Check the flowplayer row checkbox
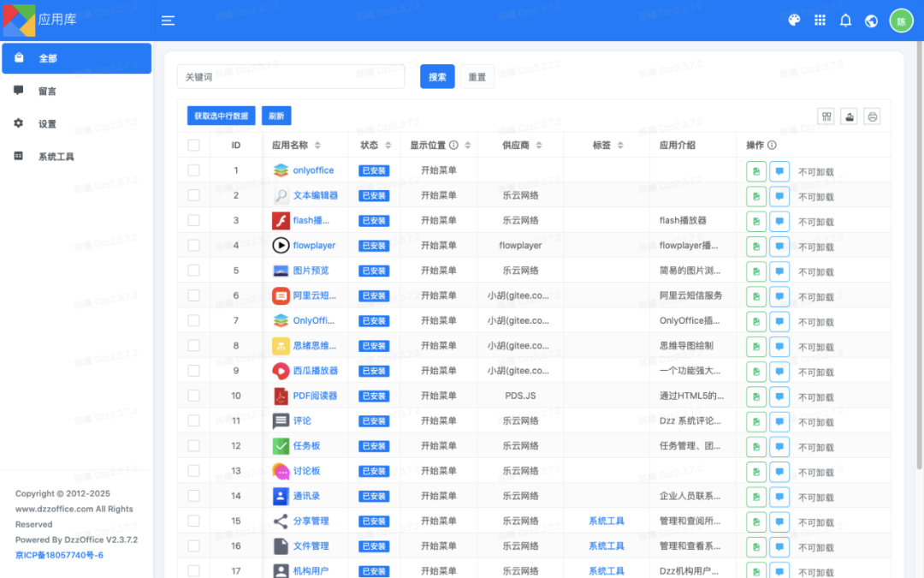The image size is (924, 578). (x=194, y=246)
